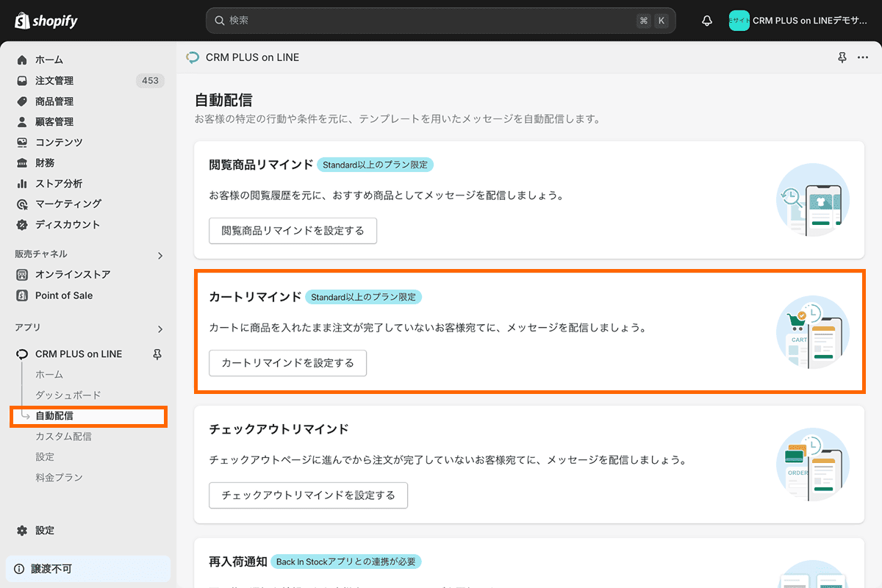Click the コンテンツ icon
The image size is (882, 588).
tap(22, 143)
